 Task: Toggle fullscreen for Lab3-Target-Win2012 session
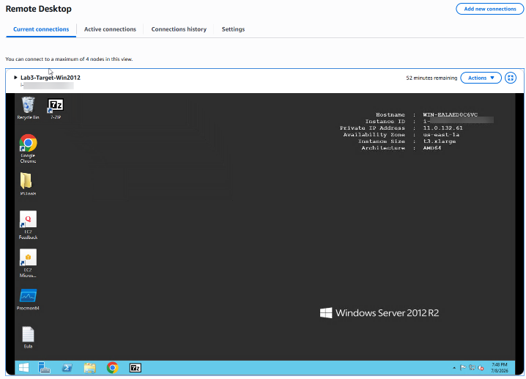pos(511,78)
